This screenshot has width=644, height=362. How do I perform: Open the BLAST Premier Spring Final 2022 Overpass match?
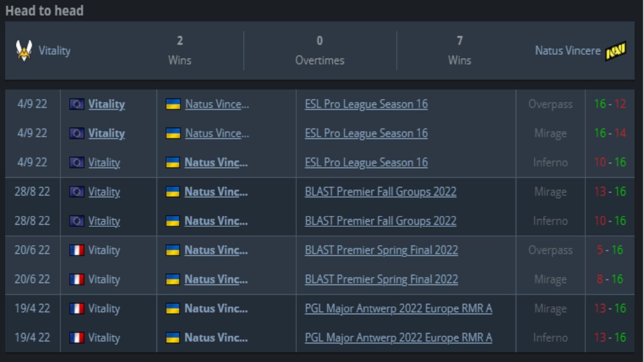380,250
